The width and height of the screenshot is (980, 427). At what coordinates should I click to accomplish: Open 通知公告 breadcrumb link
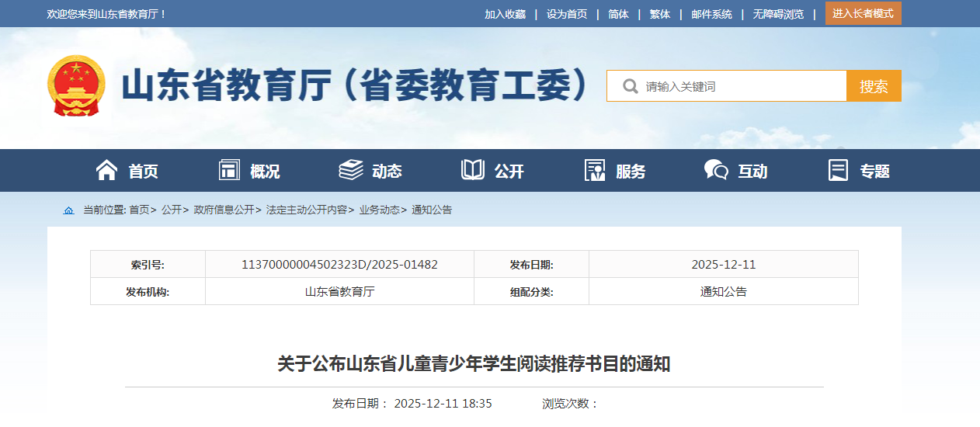click(432, 210)
